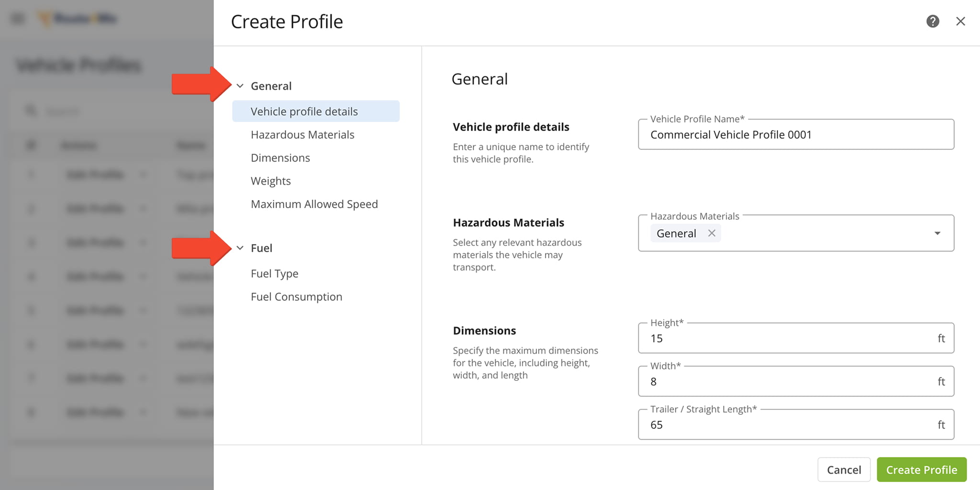Collapse the Fuel section chevron

pos(240,248)
